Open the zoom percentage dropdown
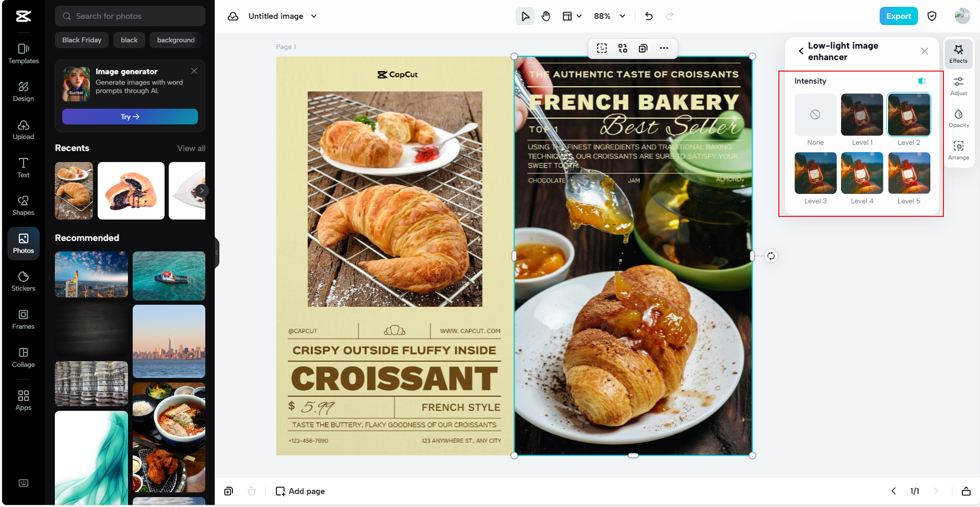Image resolution: width=980 pixels, height=507 pixels. (609, 16)
